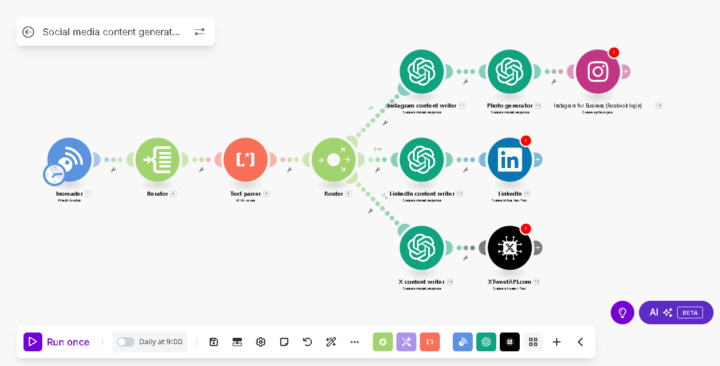Click the Save scenario disk icon

tap(214, 342)
